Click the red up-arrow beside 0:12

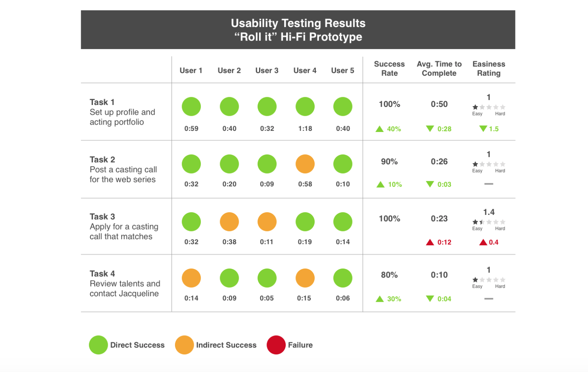pyautogui.click(x=430, y=242)
